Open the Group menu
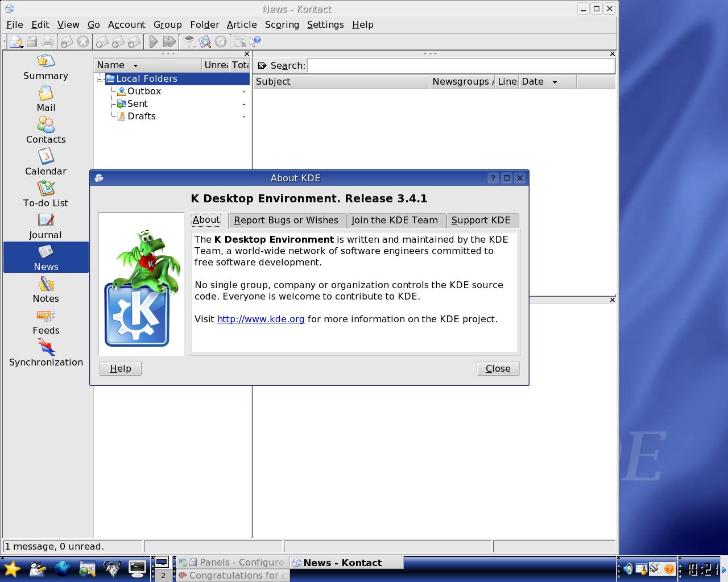 coord(167,24)
